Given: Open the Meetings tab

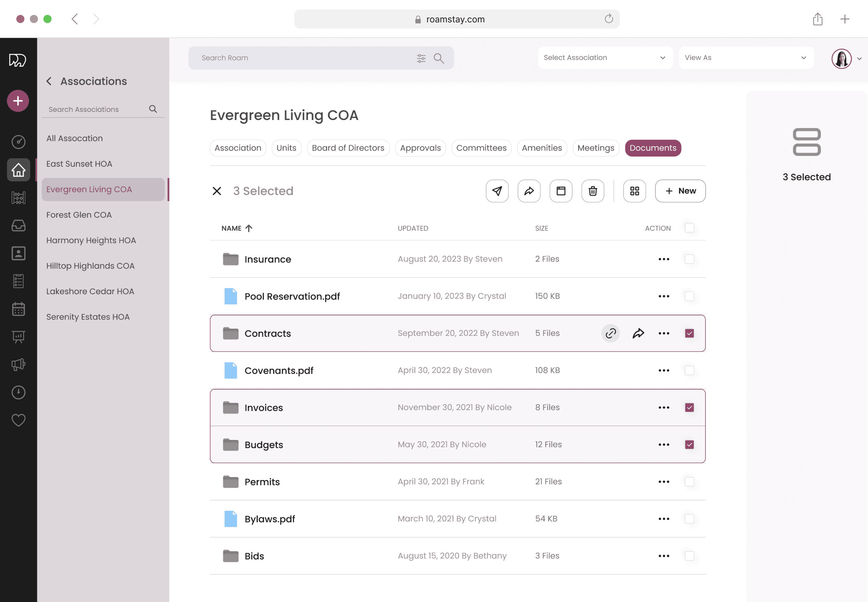Looking at the screenshot, I should [596, 148].
